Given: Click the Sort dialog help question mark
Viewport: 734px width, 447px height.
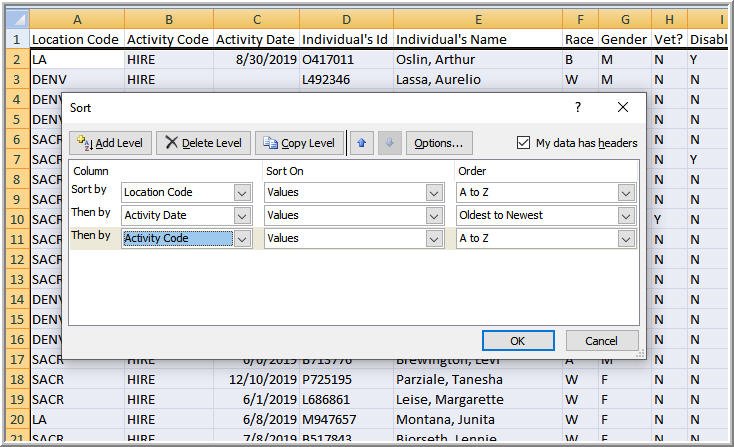Looking at the screenshot, I should pyautogui.click(x=578, y=107).
